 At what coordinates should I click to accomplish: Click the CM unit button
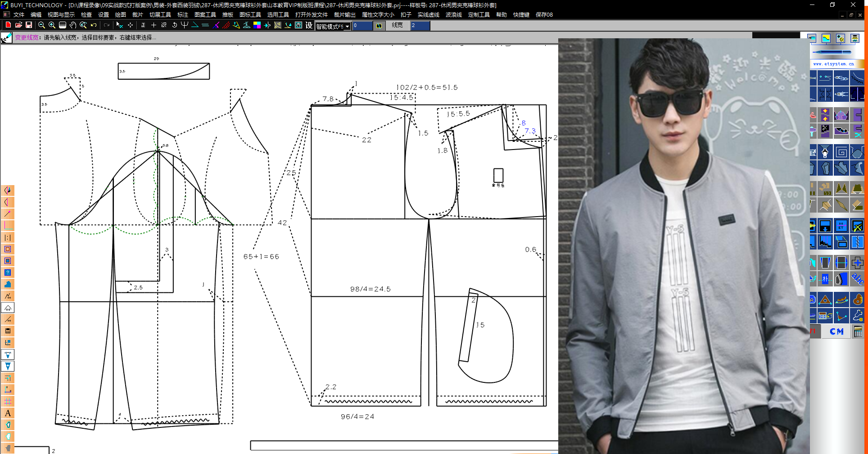[x=837, y=331]
